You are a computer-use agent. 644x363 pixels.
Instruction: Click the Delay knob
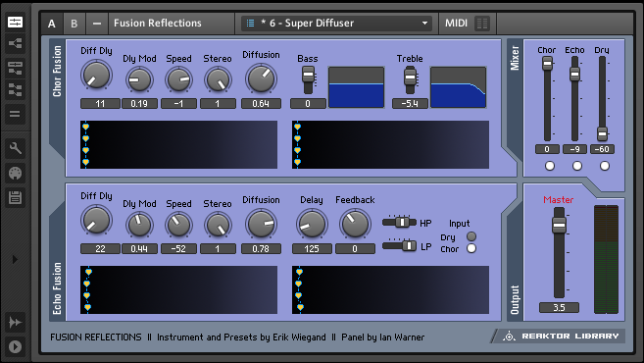tap(312, 224)
